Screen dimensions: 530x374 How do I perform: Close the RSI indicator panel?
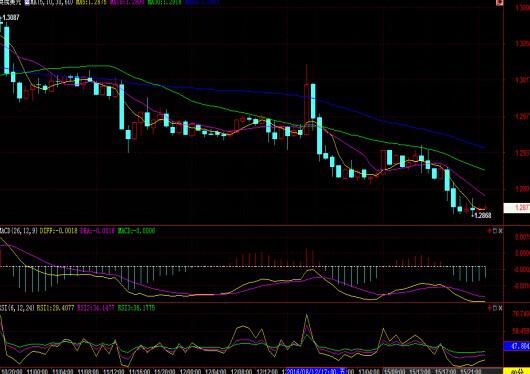point(501,308)
